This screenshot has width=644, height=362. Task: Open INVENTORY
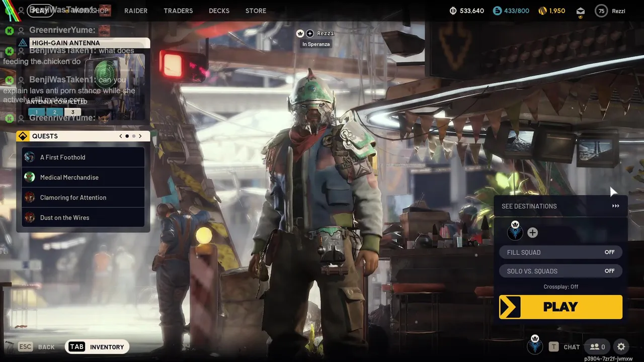tap(97, 346)
